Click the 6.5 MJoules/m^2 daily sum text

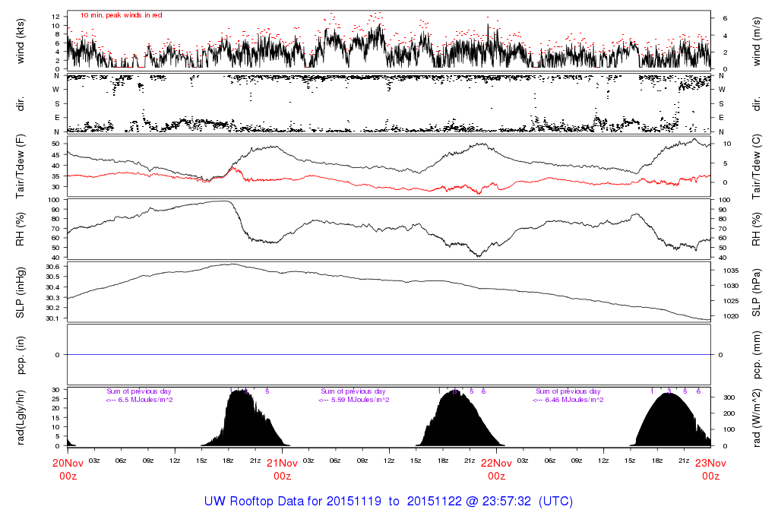140,400
